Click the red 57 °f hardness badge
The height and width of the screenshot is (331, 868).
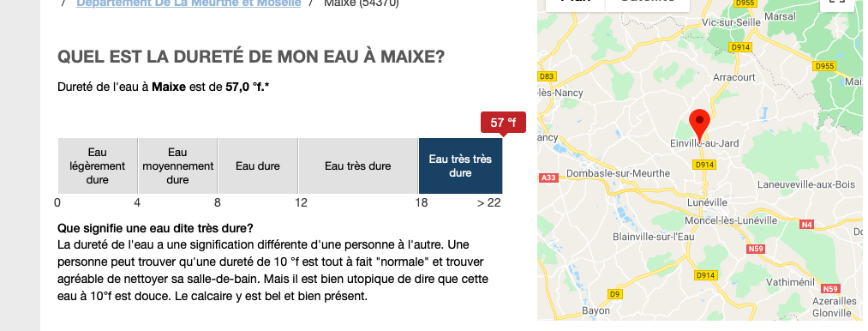503,123
